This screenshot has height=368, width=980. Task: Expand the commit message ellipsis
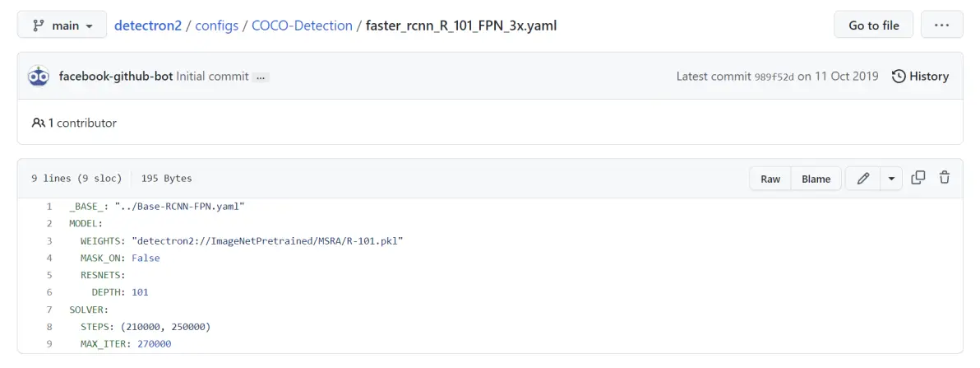tap(261, 77)
